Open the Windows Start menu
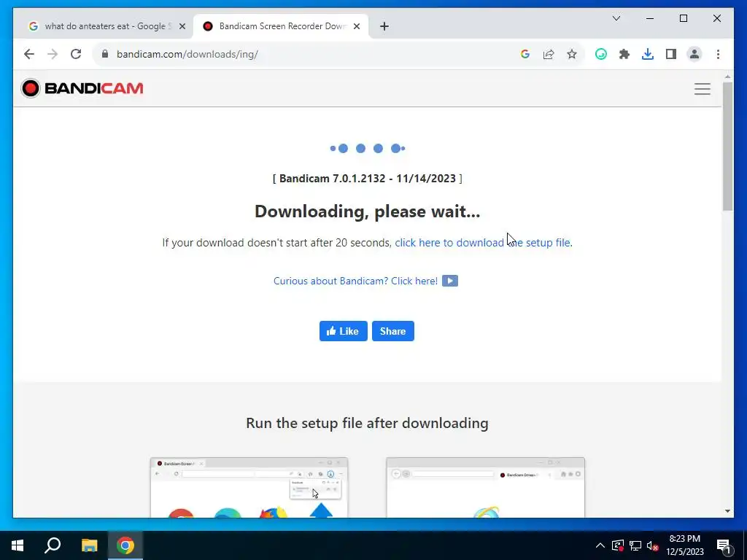This screenshot has height=560, width=747. pyautogui.click(x=18, y=545)
